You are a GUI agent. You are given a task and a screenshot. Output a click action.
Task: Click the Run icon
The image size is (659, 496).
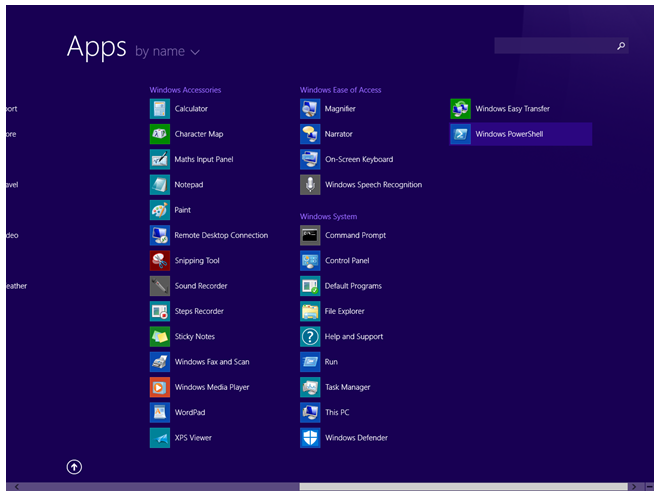[x=310, y=362]
